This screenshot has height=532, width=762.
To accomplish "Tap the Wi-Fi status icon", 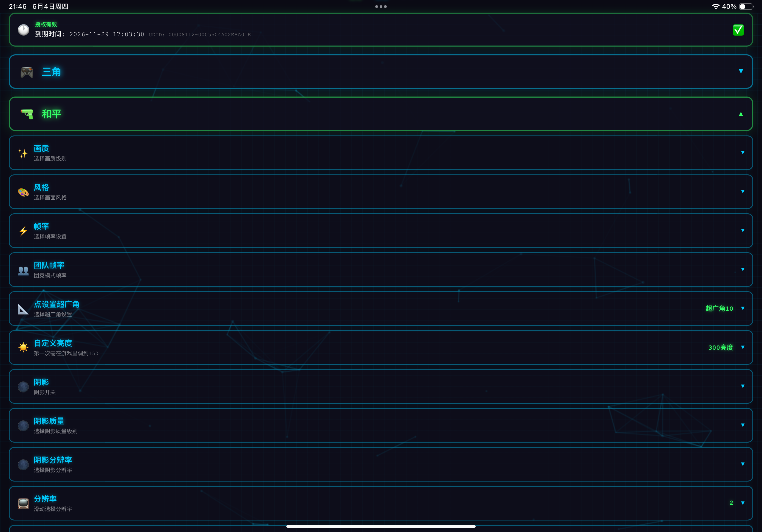I will pyautogui.click(x=716, y=6).
